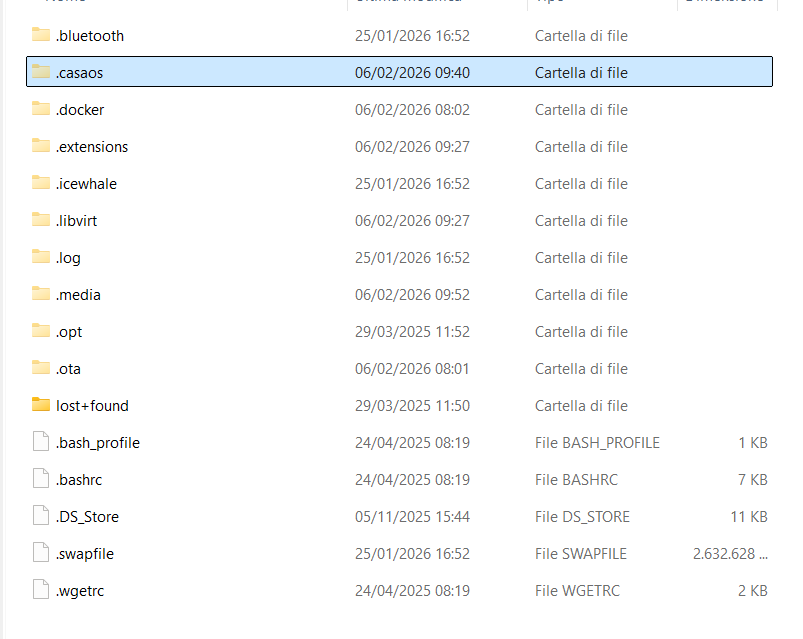The height and width of the screenshot is (639, 803).
Task: Select the .swapfile file icon
Action: pyautogui.click(x=40, y=553)
